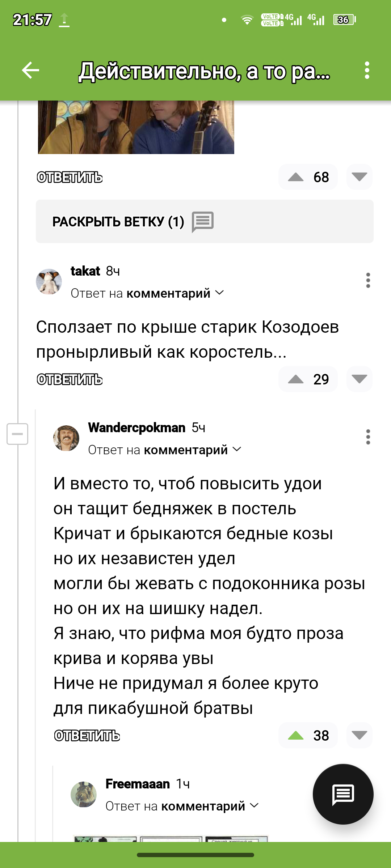
Task: Open the post overflow menu in header
Action: pyautogui.click(x=367, y=70)
